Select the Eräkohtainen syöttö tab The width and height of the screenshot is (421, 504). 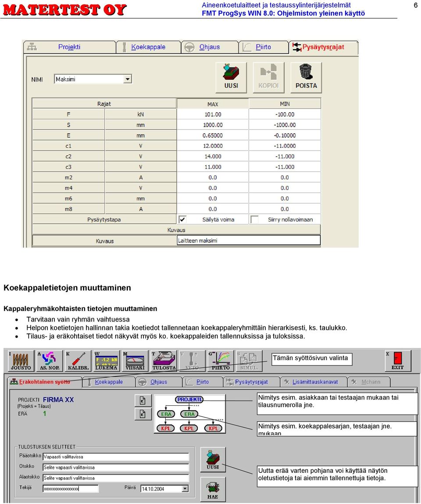pyautogui.click(x=44, y=382)
